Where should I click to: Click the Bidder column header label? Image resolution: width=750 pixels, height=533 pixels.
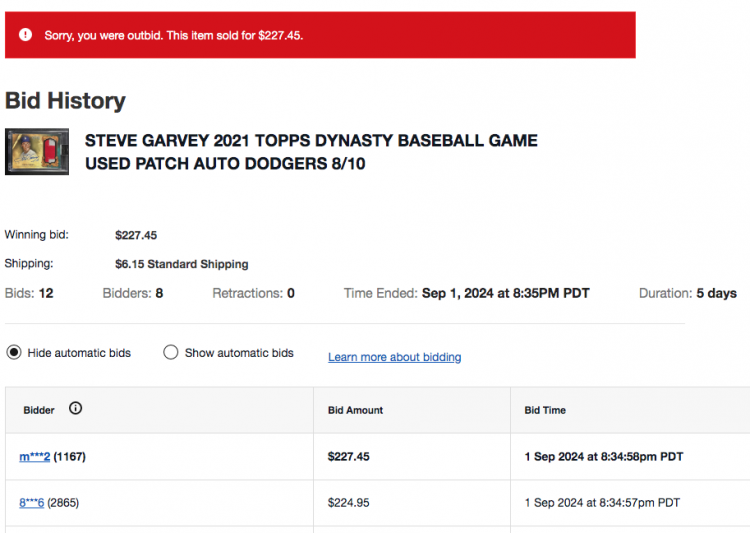pyautogui.click(x=39, y=410)
